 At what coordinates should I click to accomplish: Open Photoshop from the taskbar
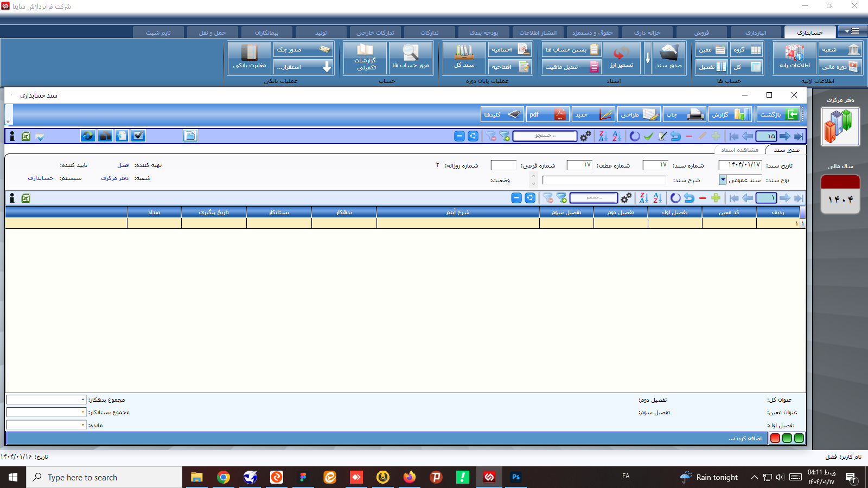pos(515,477)
